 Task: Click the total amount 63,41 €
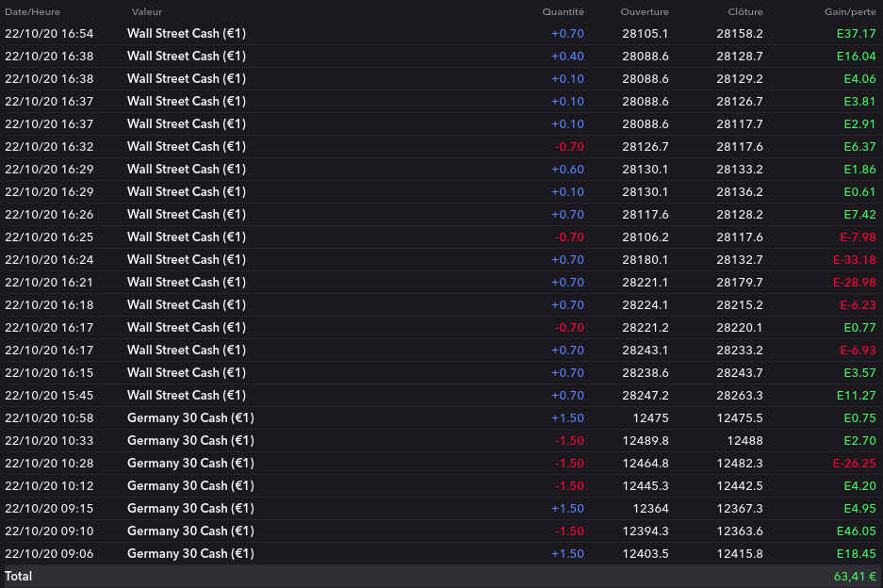[x=855, y=577]
